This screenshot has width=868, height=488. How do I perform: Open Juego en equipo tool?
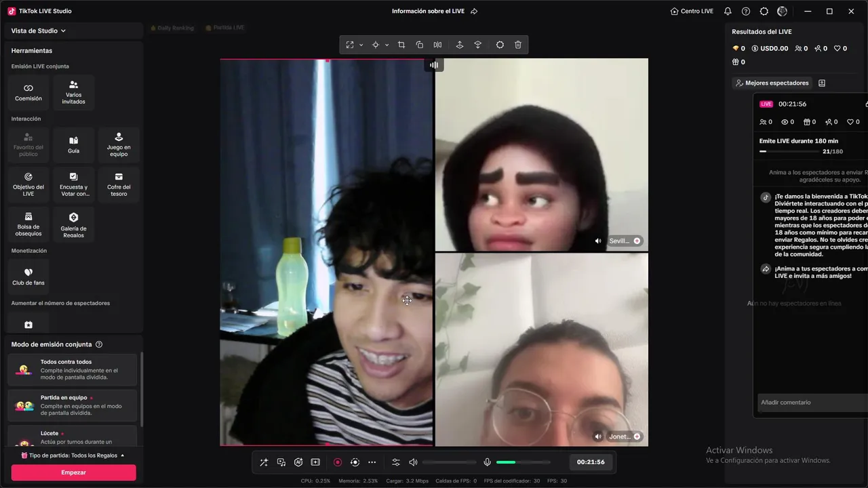pyautogui.click(x=119, y=145)
